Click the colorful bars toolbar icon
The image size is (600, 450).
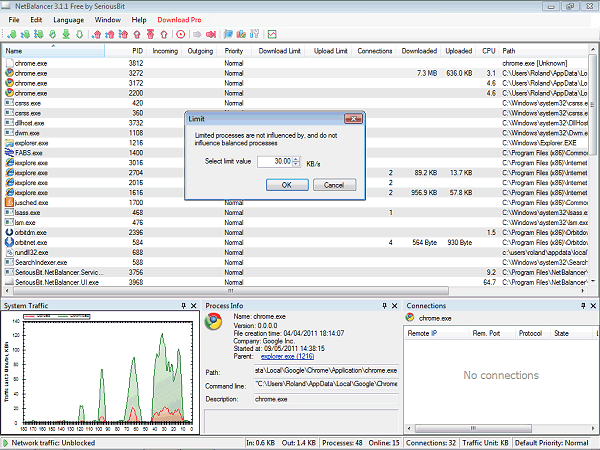[241, 34]
